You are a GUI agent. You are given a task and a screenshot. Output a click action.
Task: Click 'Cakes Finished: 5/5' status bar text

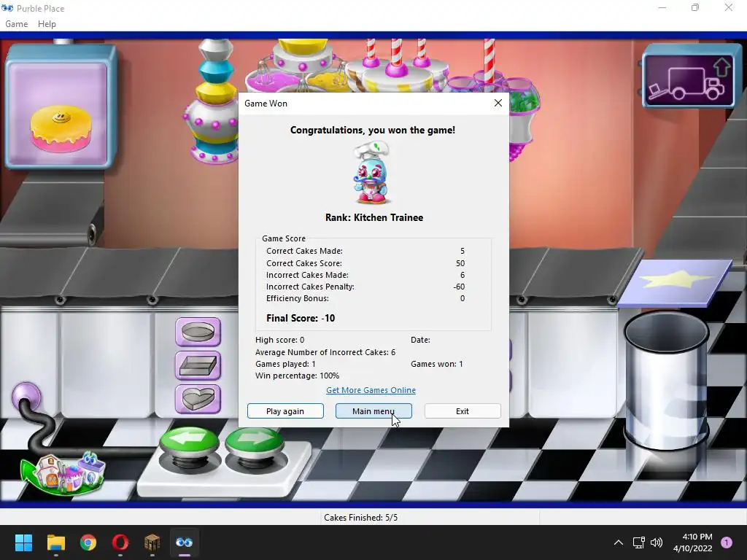click(360, 518)
